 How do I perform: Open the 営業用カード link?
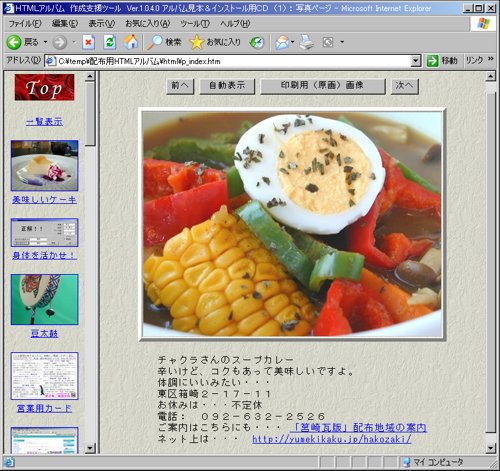coord(44,408)
